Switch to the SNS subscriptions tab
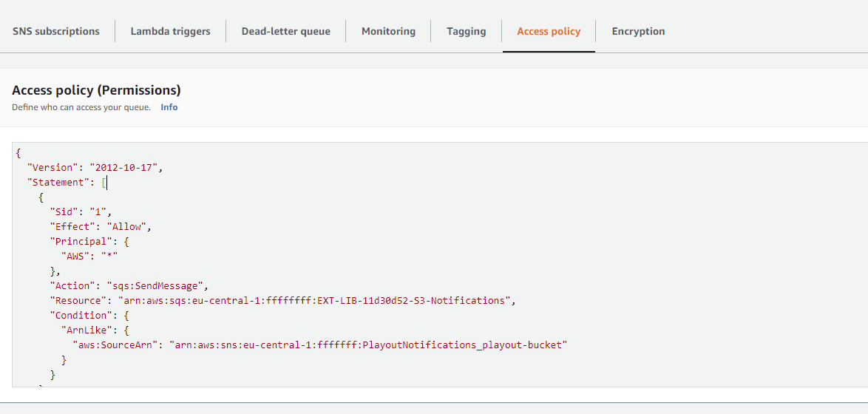Image resolution: width=868 pixels, height=414 pixels. (x=56, y=31)
